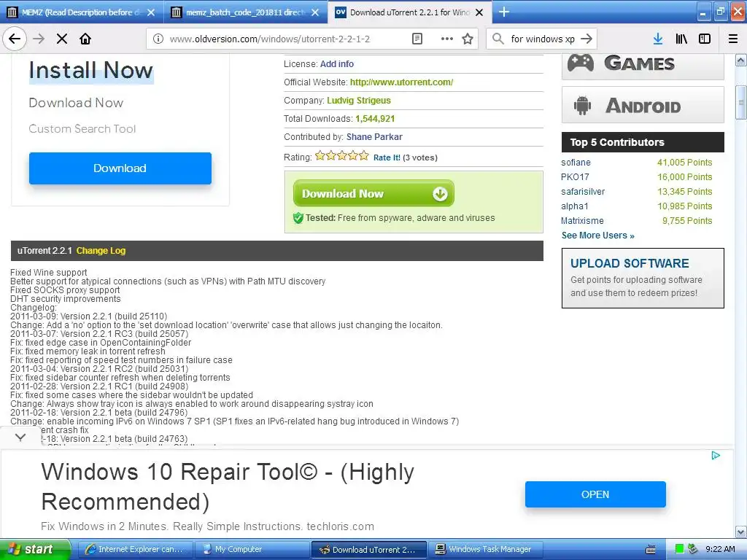The image size is (747, 560).
Task: Open contributor Shane Parkar's profile
Action: click(x=374, y=136)
